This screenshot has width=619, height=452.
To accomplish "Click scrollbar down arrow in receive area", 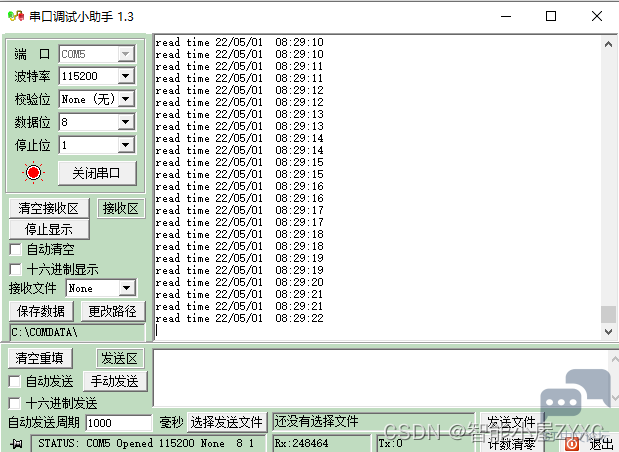I will 608,329.
